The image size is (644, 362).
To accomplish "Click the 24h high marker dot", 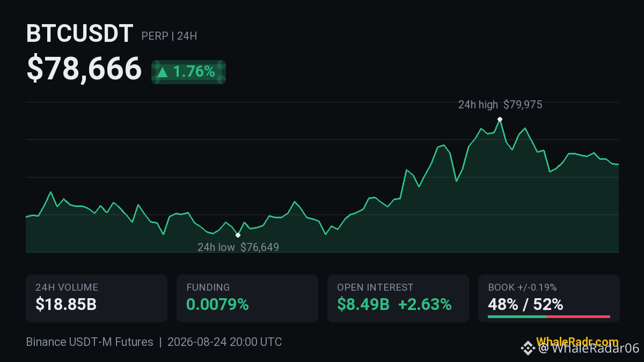I will (x=500, y=119).
